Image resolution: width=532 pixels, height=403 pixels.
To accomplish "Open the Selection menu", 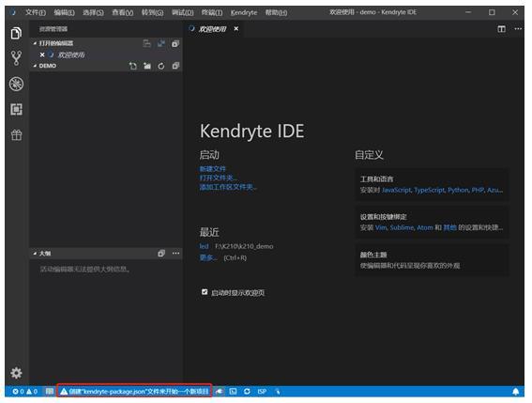I will pyautogui.click(x=93, y=12).
